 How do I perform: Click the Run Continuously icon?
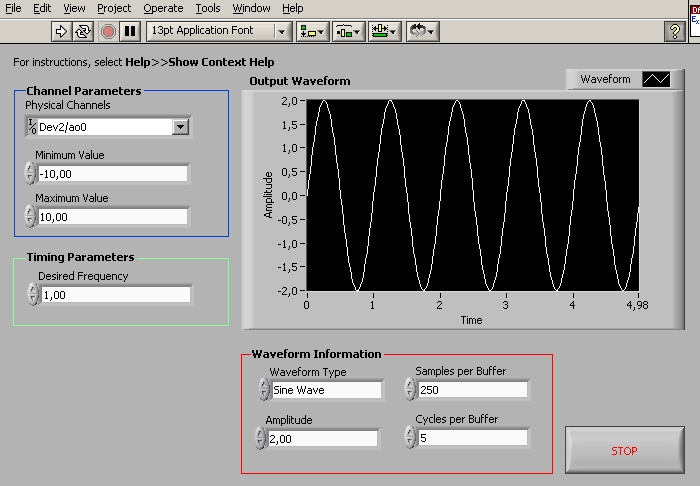(83, 31)
